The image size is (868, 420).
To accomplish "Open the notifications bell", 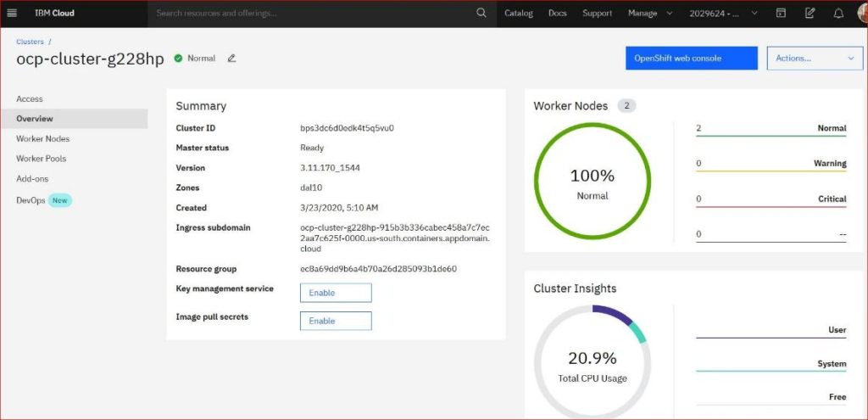I will (x=838, y=14).
